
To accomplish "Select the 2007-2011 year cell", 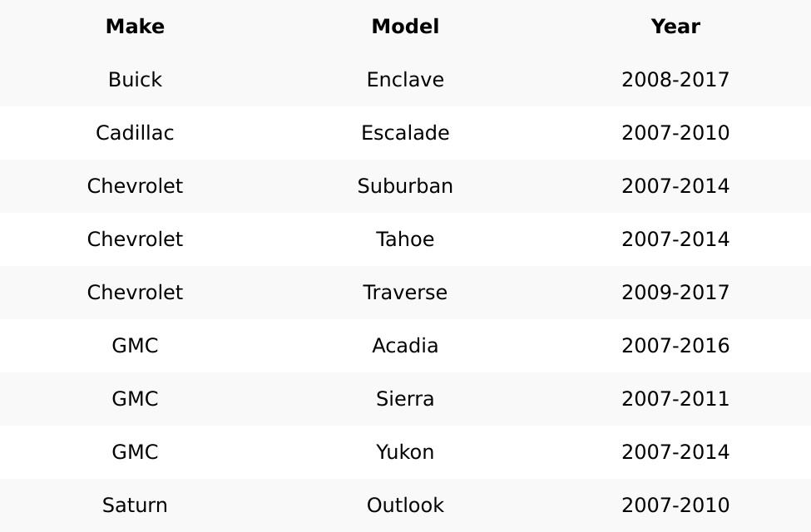I will point(675,399).
